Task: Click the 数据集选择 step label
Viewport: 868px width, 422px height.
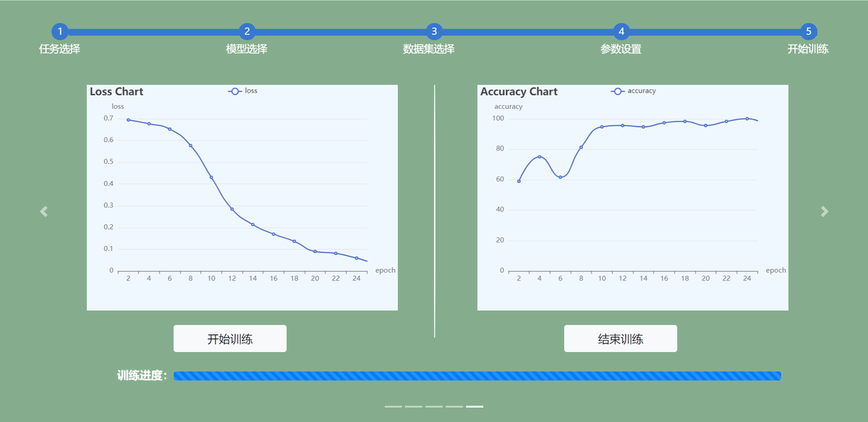Action: pos(429,49)
